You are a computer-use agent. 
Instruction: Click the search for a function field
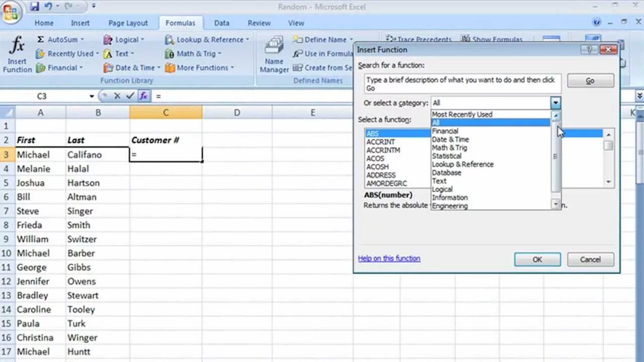(x=463, y=84)
